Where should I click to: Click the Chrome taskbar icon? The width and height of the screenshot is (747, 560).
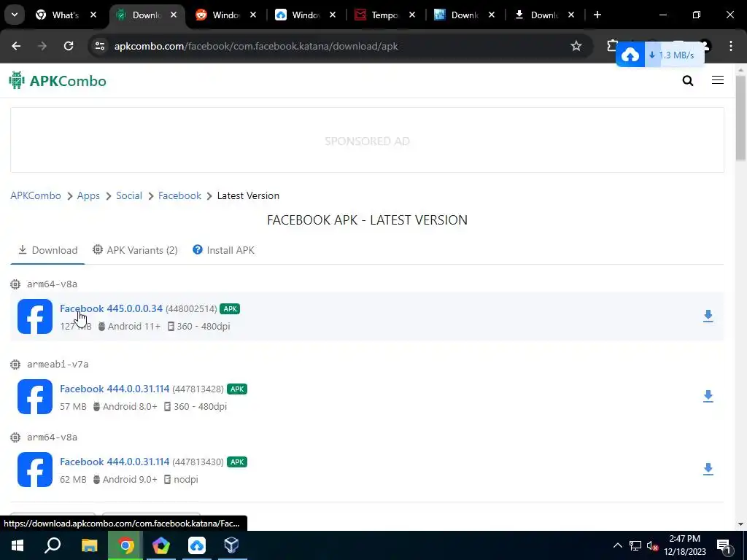click(125, 545)
